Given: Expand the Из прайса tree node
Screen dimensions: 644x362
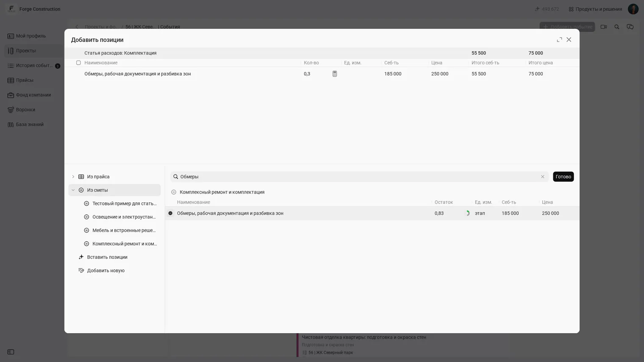Looking at the screenshot, I should 73,177.
